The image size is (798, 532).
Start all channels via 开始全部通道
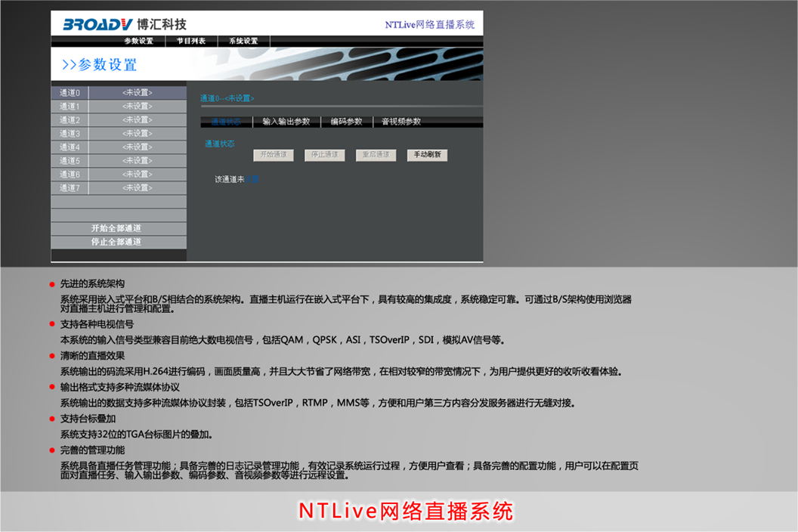(x=119, y=228)
